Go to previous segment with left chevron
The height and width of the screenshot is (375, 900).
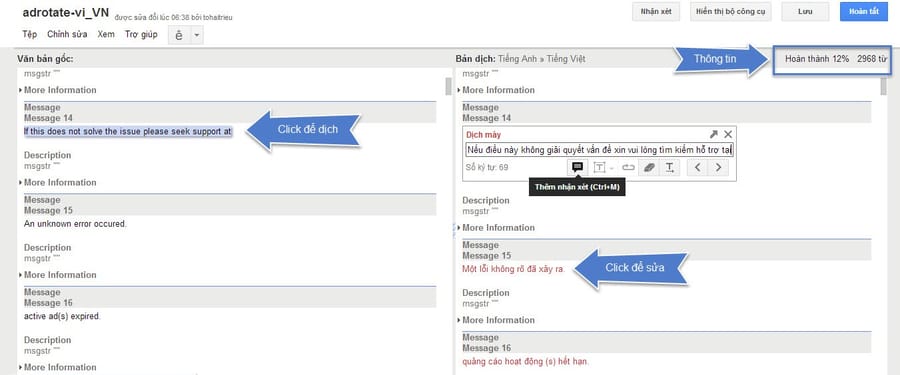(x=697, y=168)
